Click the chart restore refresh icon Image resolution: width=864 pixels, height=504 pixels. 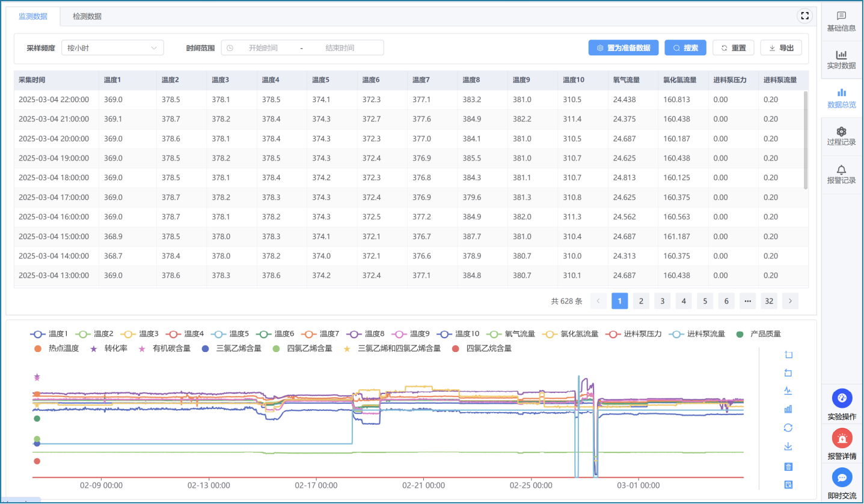(x=789, y=428)
